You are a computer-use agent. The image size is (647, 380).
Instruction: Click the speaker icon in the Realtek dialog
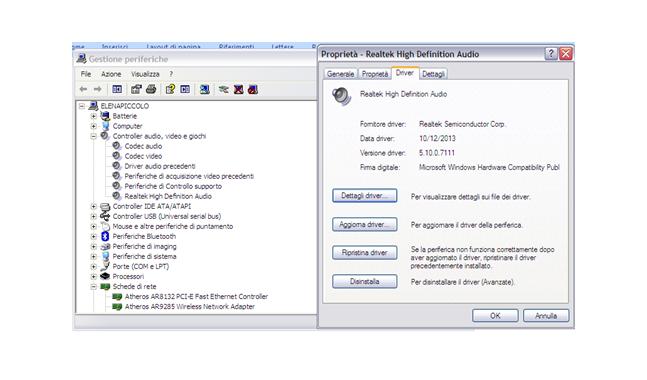click(x=342, y=97)
